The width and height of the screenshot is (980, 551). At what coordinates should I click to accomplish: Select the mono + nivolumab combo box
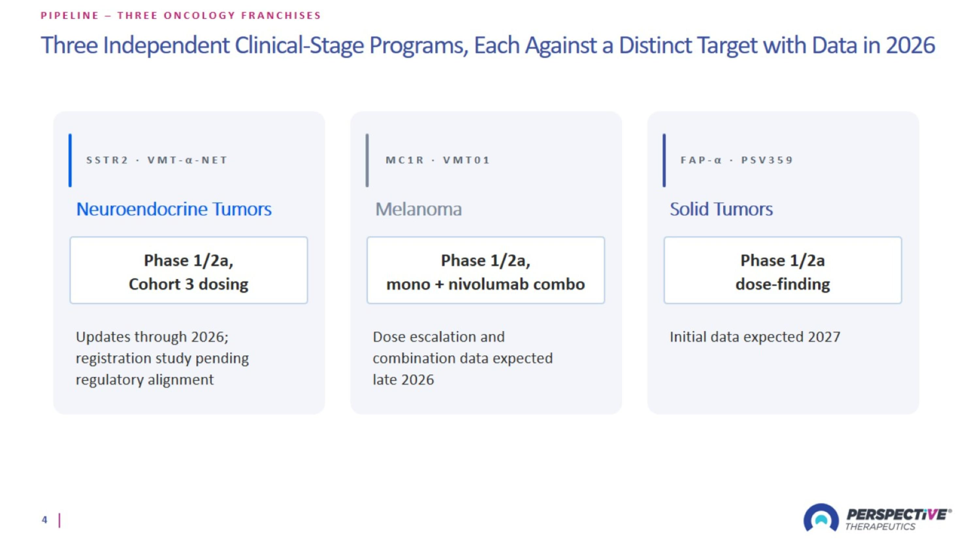[486, 270]
